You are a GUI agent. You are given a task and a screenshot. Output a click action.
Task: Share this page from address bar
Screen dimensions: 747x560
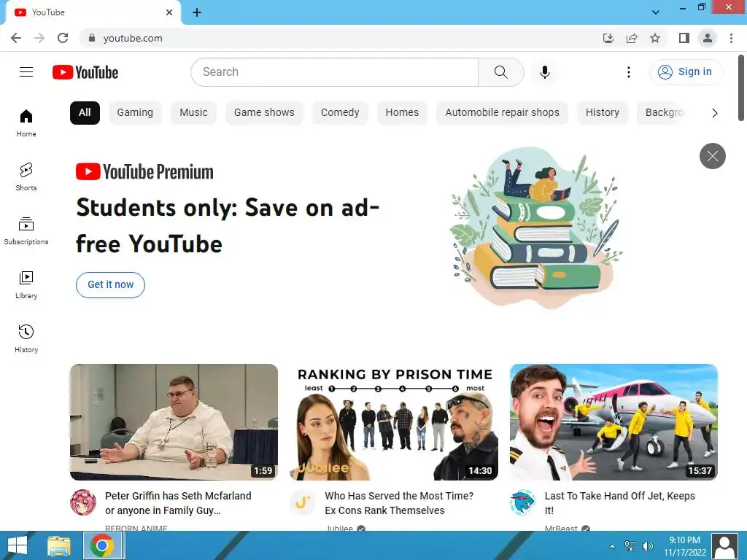(x=632, y=38)
